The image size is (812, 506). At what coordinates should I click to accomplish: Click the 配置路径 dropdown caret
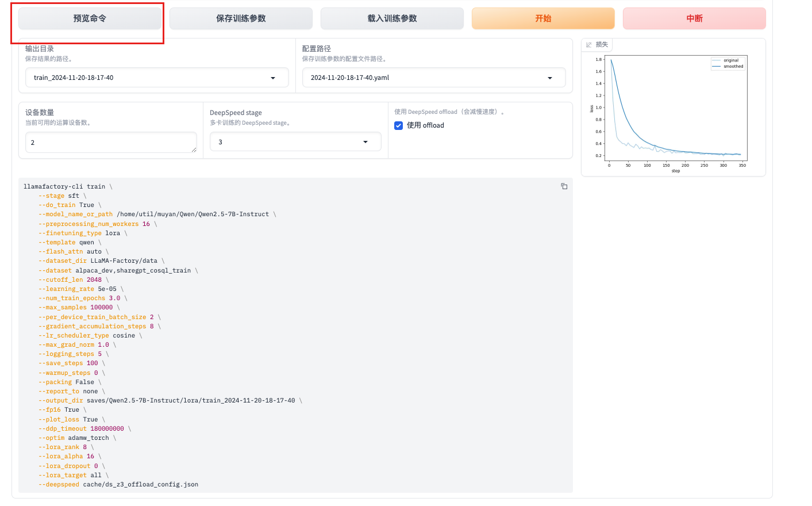[x=550, y=78]
